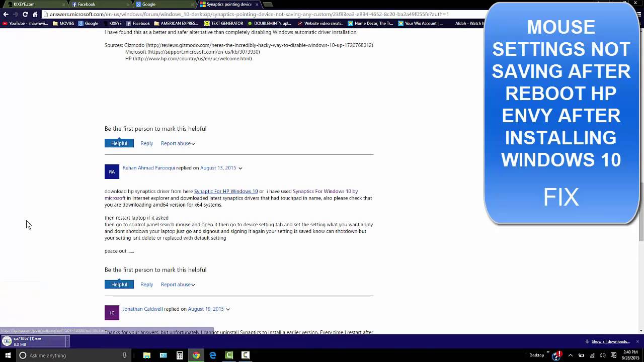The image size is (644, 362).
Task: Click the RA avatar thumbnail
Action: point(112,171)
